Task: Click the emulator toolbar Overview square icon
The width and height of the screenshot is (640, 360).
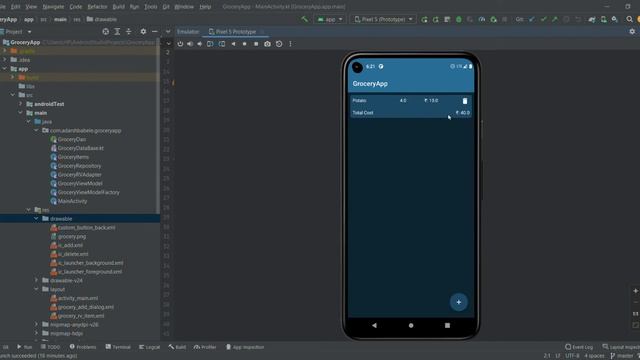Action: coord(256,44)
